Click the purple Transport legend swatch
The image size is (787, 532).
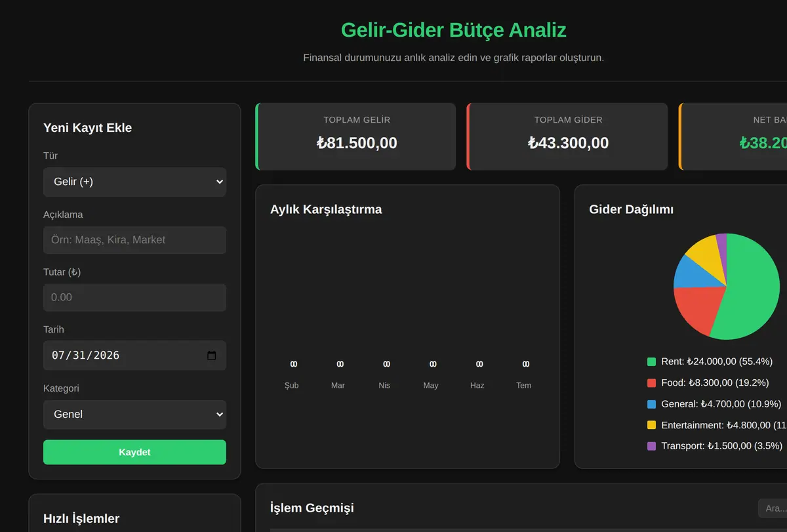point(651,446)
